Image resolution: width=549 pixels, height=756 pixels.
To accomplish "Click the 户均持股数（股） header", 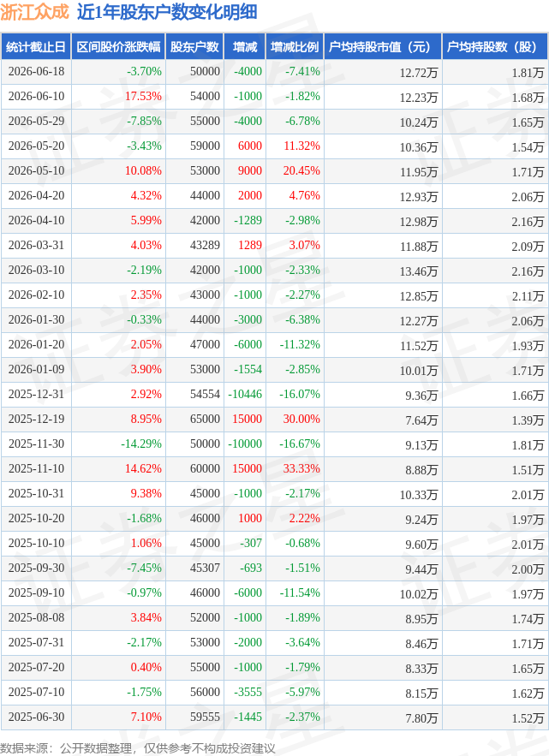I will pyautogui.click(x=495, y=47).
